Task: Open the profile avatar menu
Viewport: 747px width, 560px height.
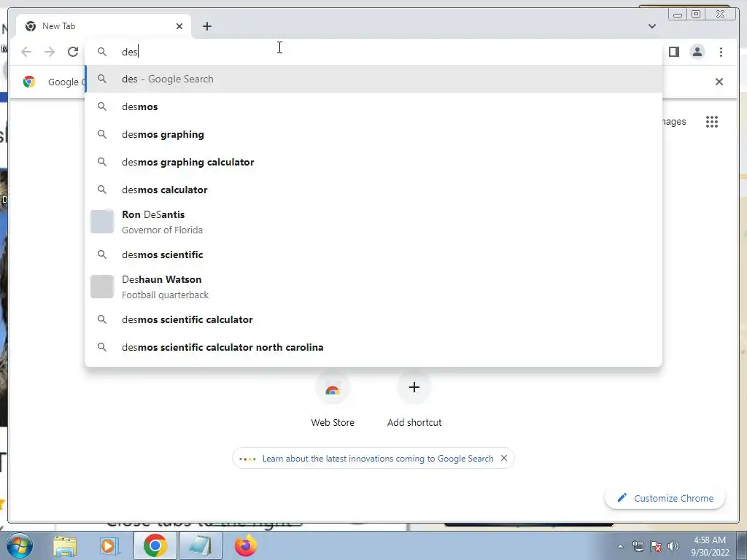Action: point(697,52)
